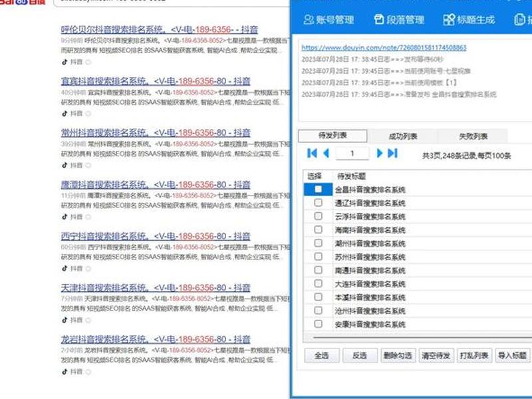Jump to first page of pending list
The width and height of the screenshot is (532, 399).
point(312,154)
